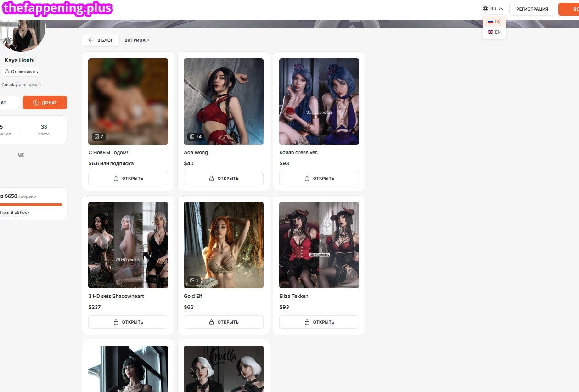Click the photo count icon on Ada Wong
This screenshot has width=579, height=392.
[x=192, y=137]
